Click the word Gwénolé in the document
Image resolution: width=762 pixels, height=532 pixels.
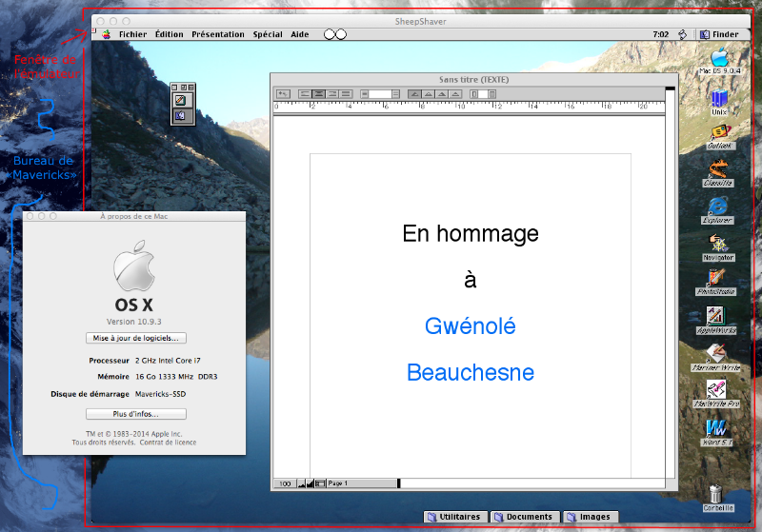point(470,325)
